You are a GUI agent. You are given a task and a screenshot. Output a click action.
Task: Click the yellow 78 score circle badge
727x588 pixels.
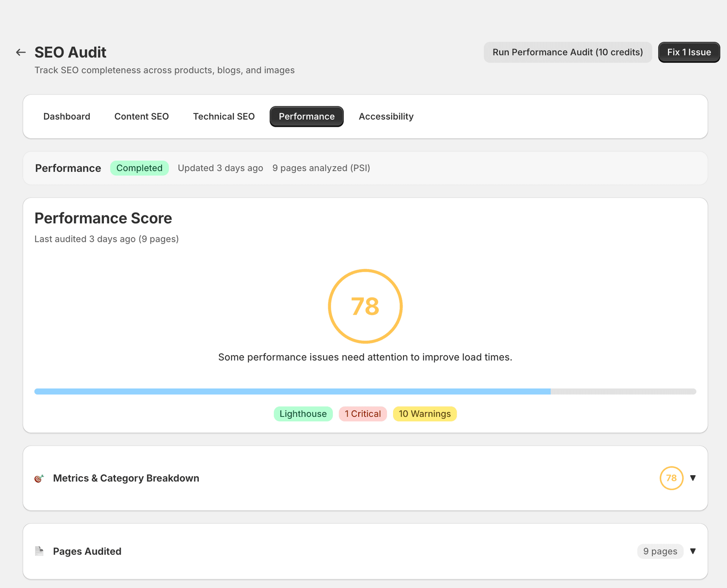[x=671, y=478]
